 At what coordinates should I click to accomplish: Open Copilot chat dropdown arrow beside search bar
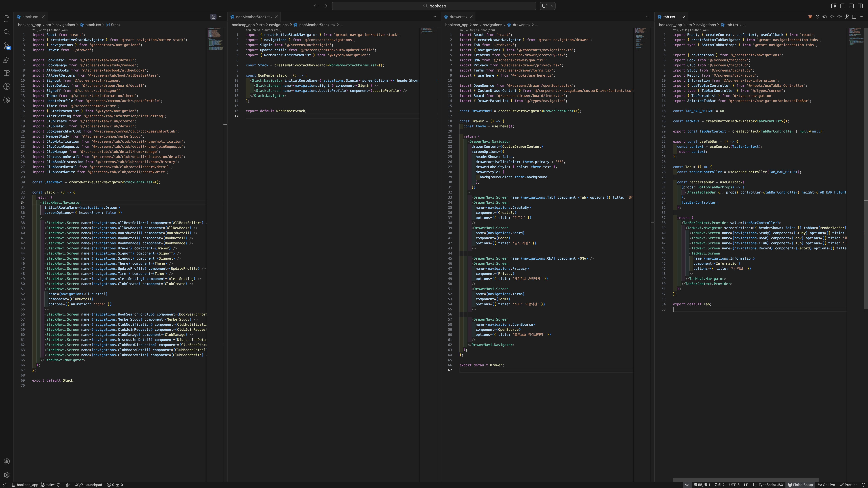[552, 6]
